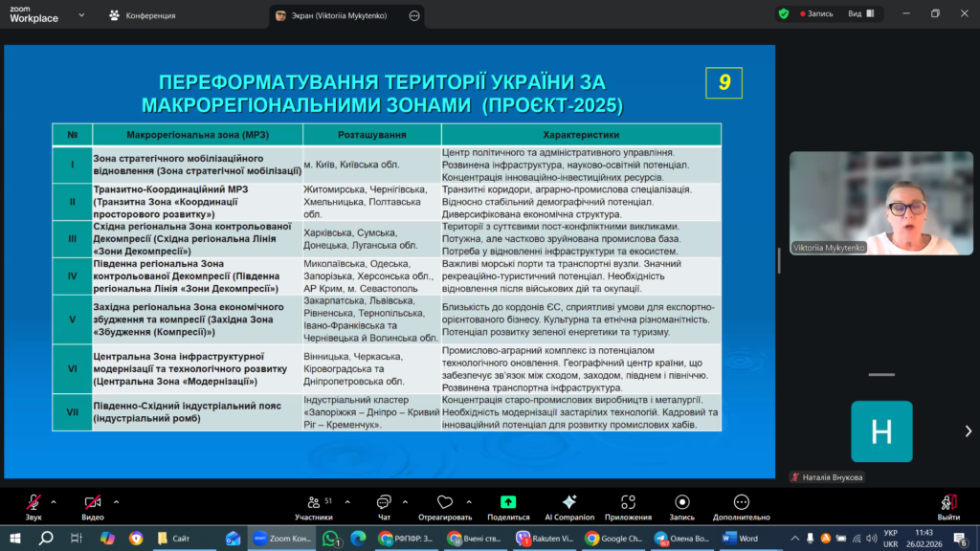Open the Чат chat panel
980x551 pixels.
tap(384, 506)
